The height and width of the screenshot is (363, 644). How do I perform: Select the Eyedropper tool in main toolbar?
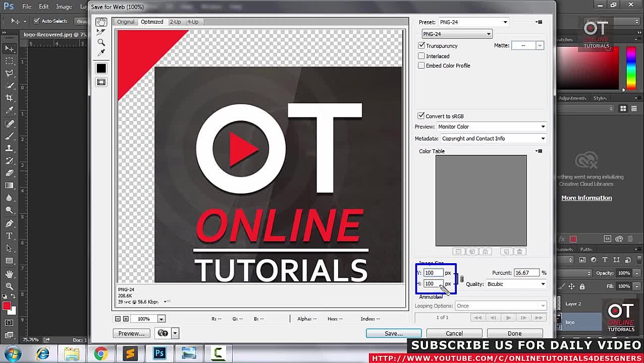pyautogui.click(x=10, y=110)
